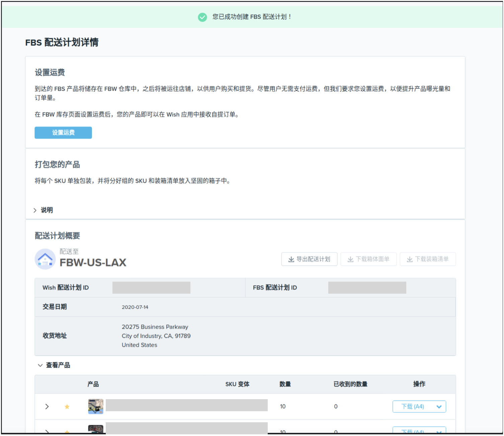Click the quantity 10 in first product row
This screenshot has height=436, width=504.
click(x=283, y=407)
